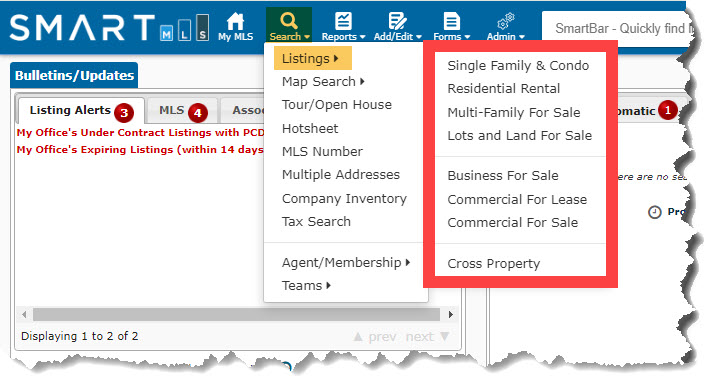This screenshot has width=704, height=377.
Task: Expand the Map Search submenu
Action: pos(323,82)
